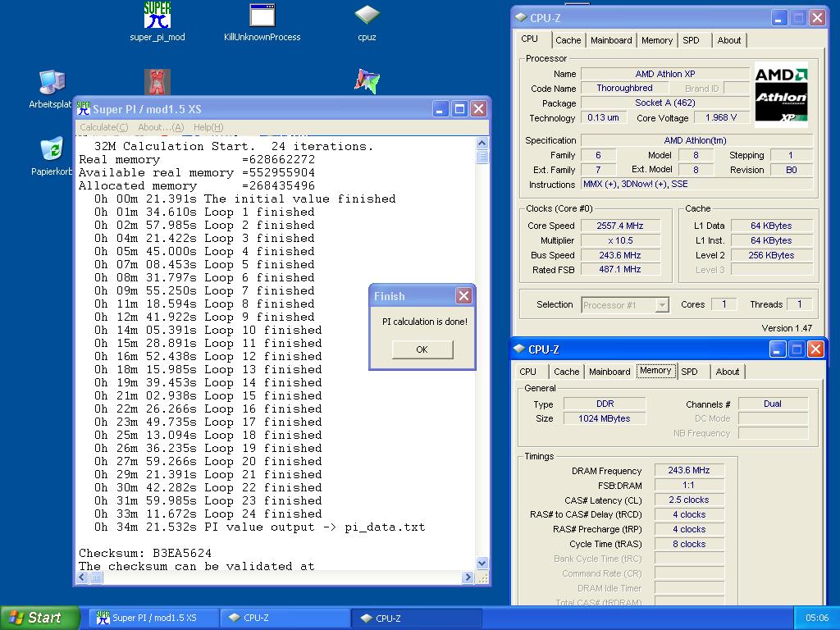Viewport: 840px width, 630px height.
Task: Activate Super PI taskbar button
Action: point(152,618)
